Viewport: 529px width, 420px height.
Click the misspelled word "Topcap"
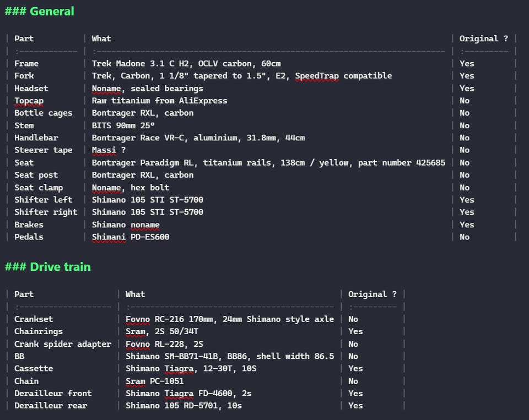[x=29, y=101]
